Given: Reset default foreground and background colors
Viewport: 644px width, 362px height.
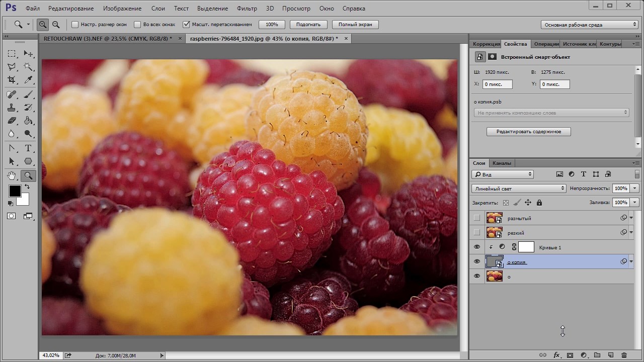Looking at the screenshot, I should (11, 203).
